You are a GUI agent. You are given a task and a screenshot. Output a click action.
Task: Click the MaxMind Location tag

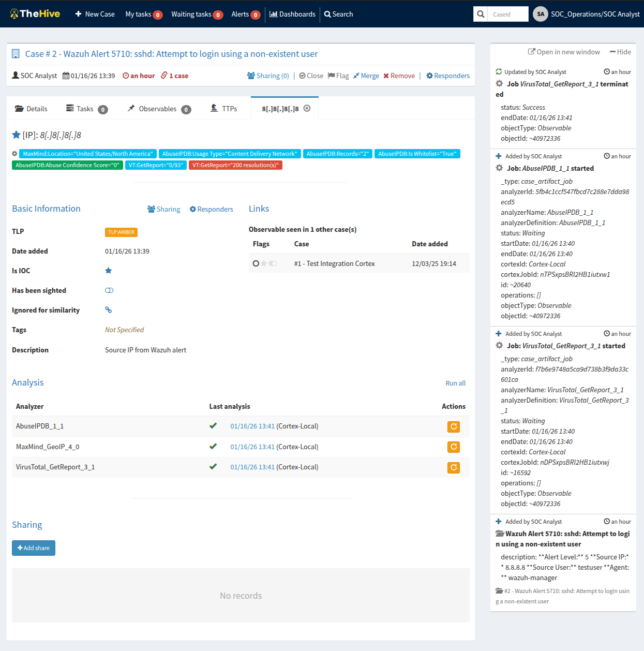(x=88, y=154)
